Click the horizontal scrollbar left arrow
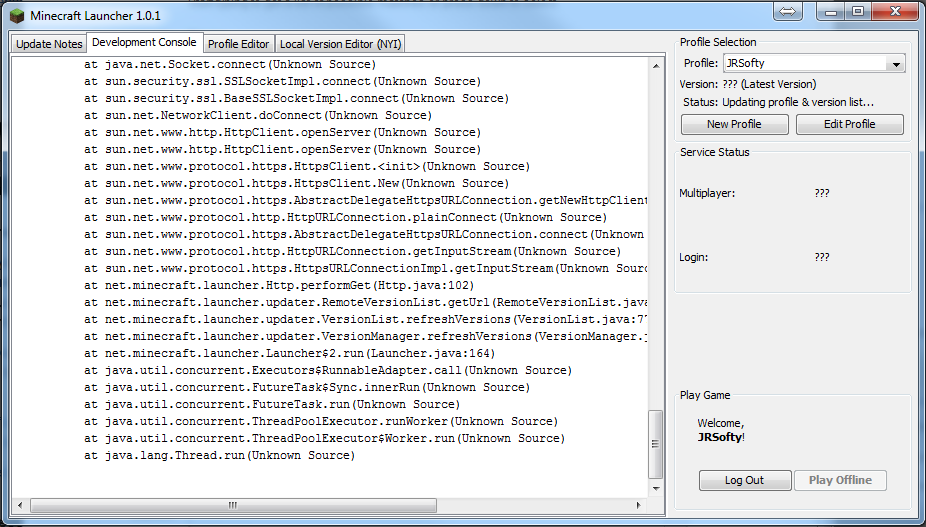Viewport: 926px width, 527px height. (20, 505)
